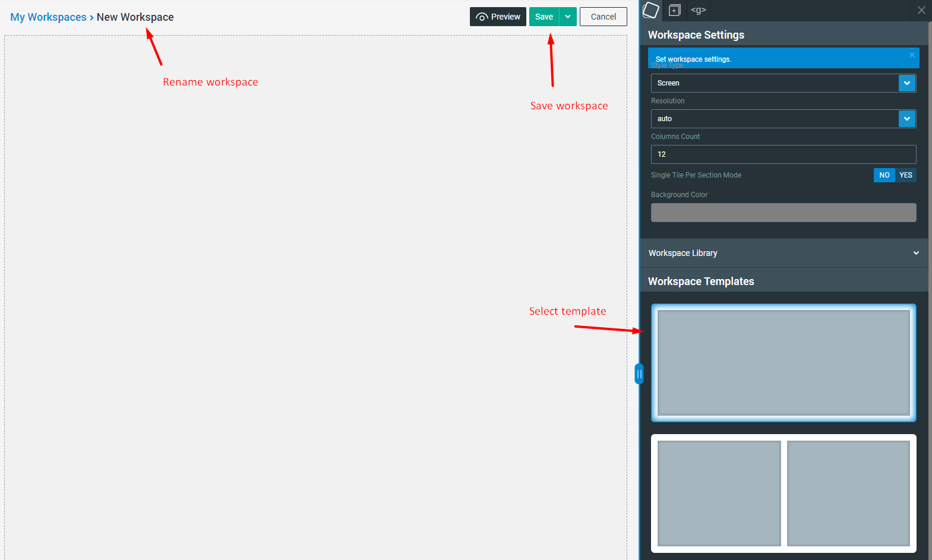
Task: Open the add tile panel tab icon
Action: pos(674,10)
